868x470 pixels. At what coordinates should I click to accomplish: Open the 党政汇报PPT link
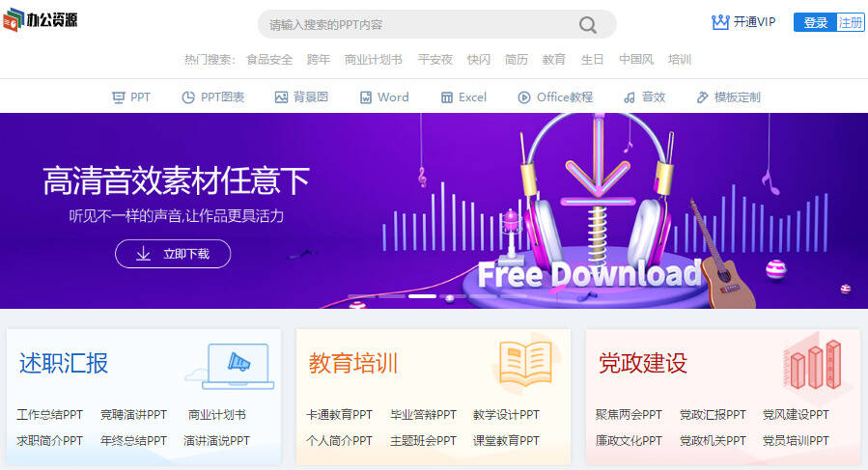[713, 415]
